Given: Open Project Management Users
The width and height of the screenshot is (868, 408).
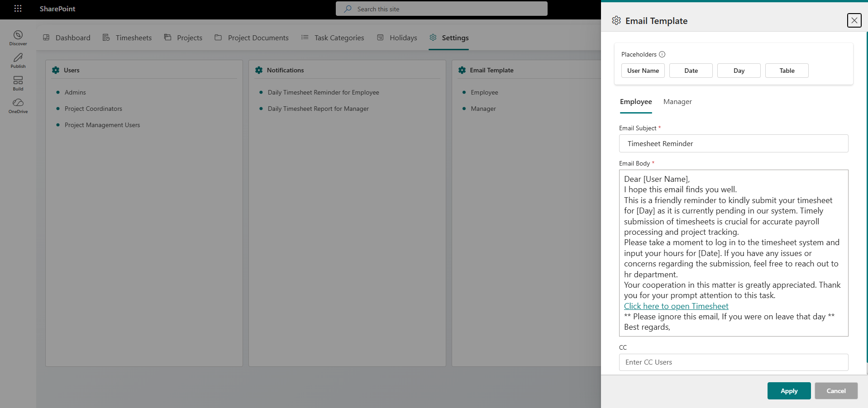Looking at the screenshot, I should (102, 125).
